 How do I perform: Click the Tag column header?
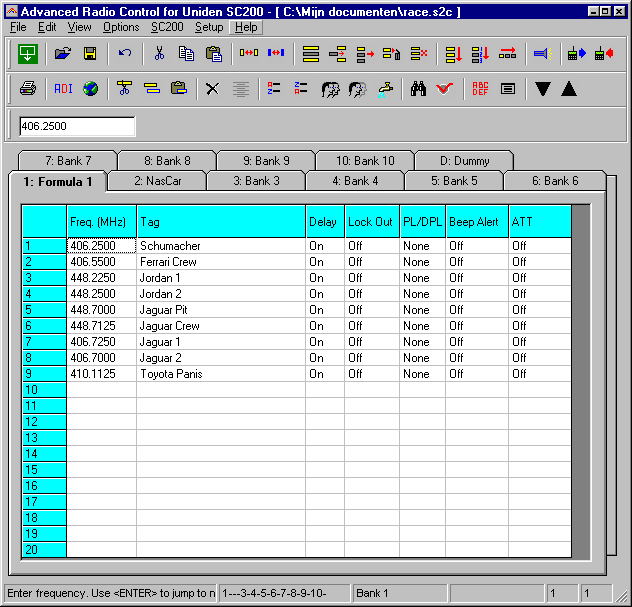221,221
